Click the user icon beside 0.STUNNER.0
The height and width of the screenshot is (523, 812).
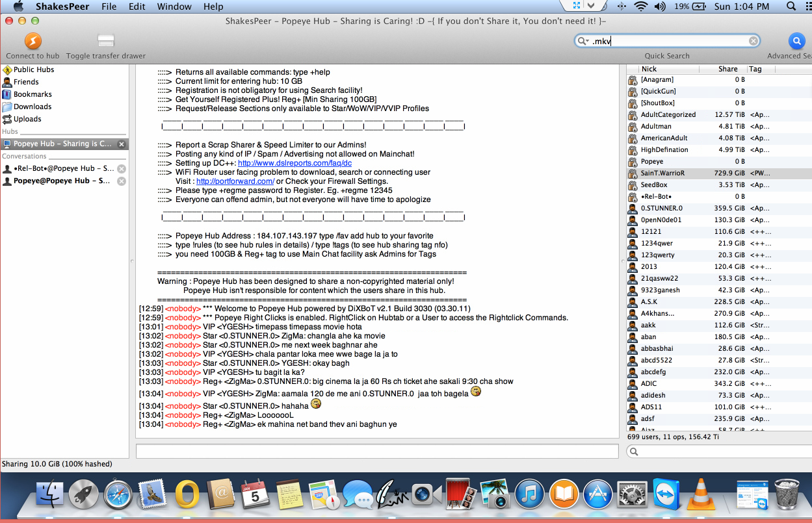click(x=632, y=209)
